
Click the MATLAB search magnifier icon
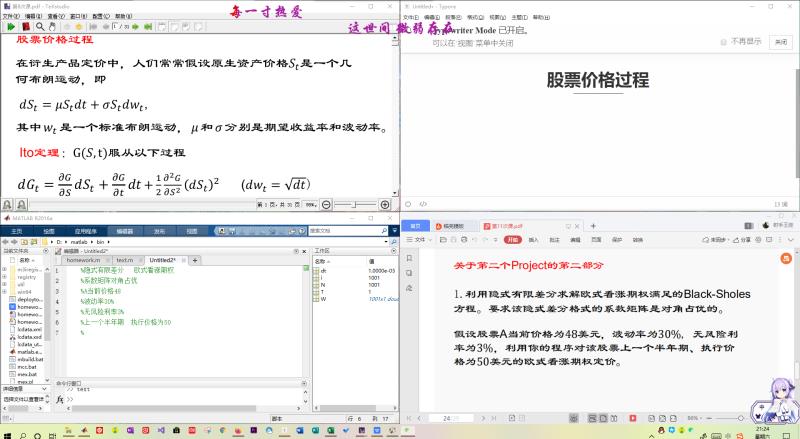pyautogui.click(x=385, y=231)
